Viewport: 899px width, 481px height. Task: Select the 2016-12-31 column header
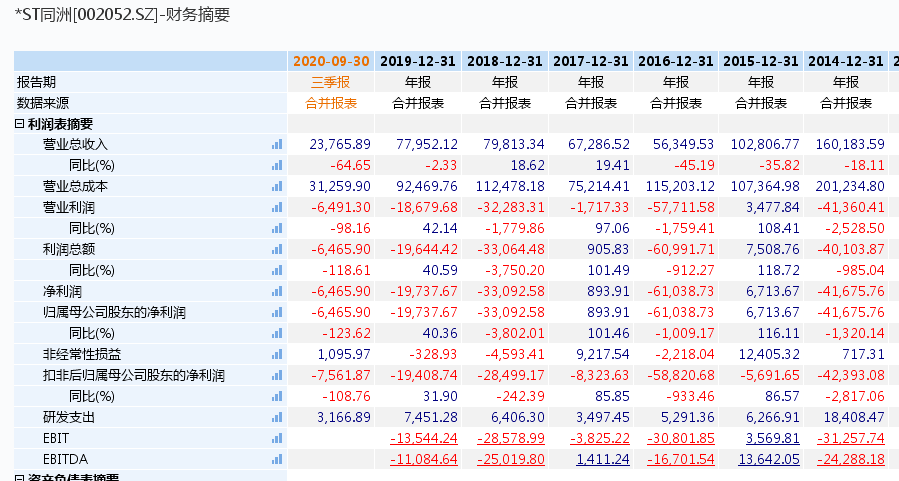click(675, 61)
